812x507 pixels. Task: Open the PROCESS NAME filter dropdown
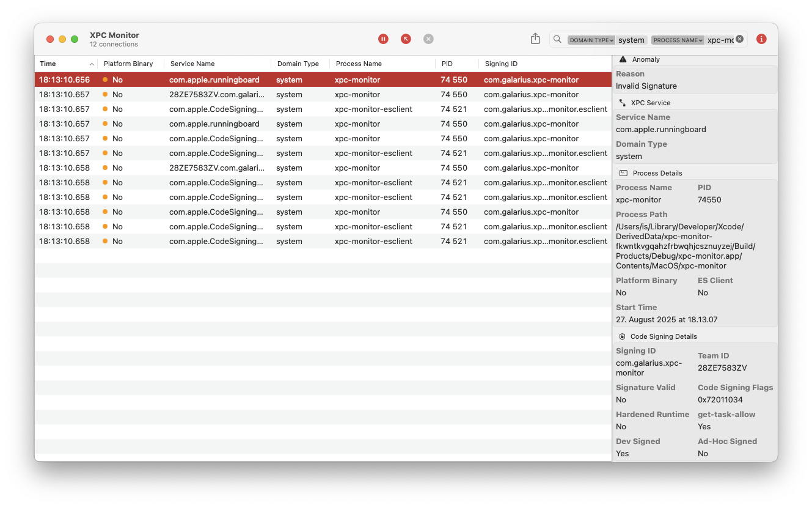(677, 40)
